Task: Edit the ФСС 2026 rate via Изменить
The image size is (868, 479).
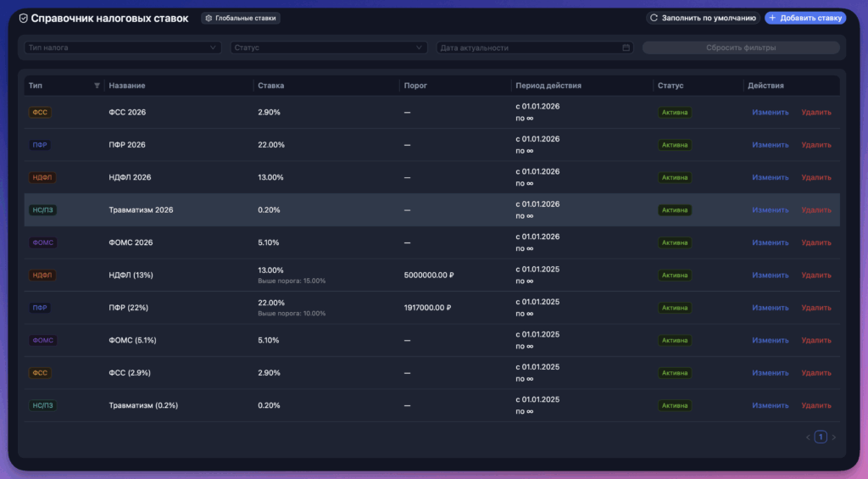Action: point(770,113)
